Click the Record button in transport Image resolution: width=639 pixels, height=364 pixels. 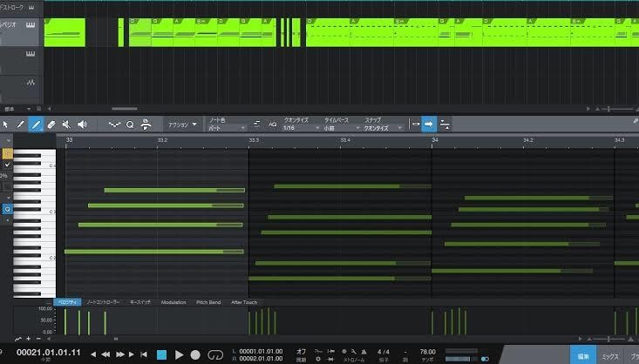pyautogui.click(x=195, y=355)
